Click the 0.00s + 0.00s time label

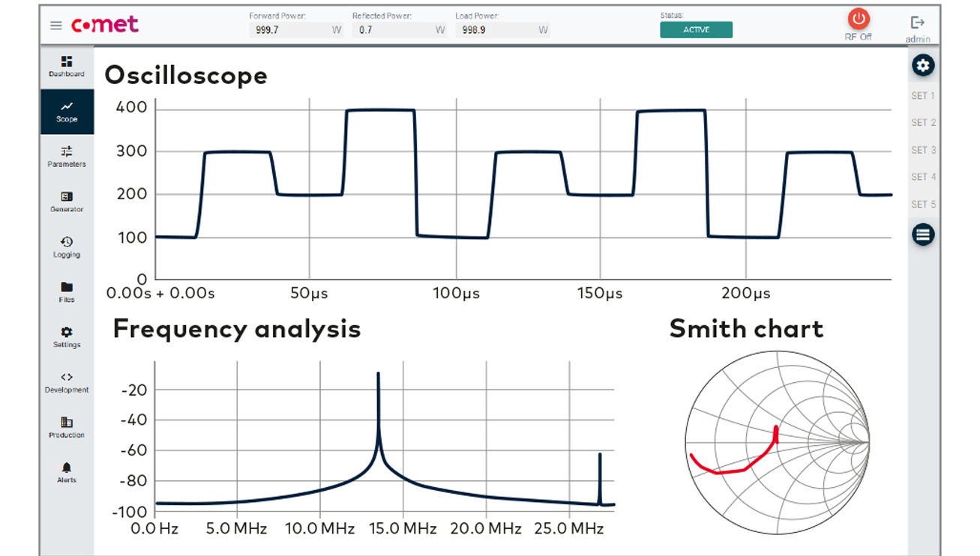(x=160, y=293)
